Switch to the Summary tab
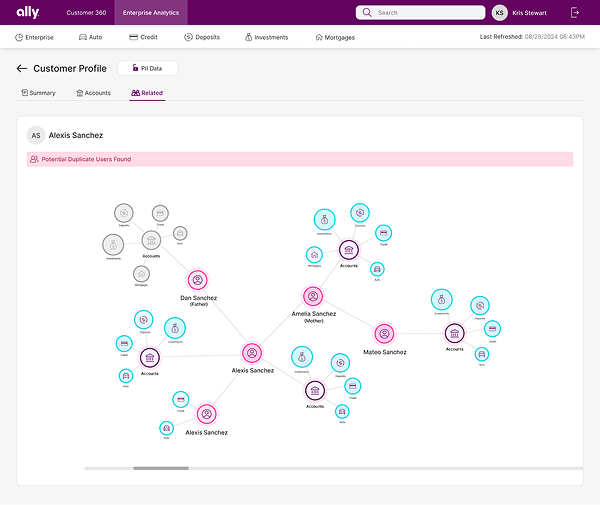Image resolution: width=600 pixels, height=505 pixels. click(x=38, y=93)
